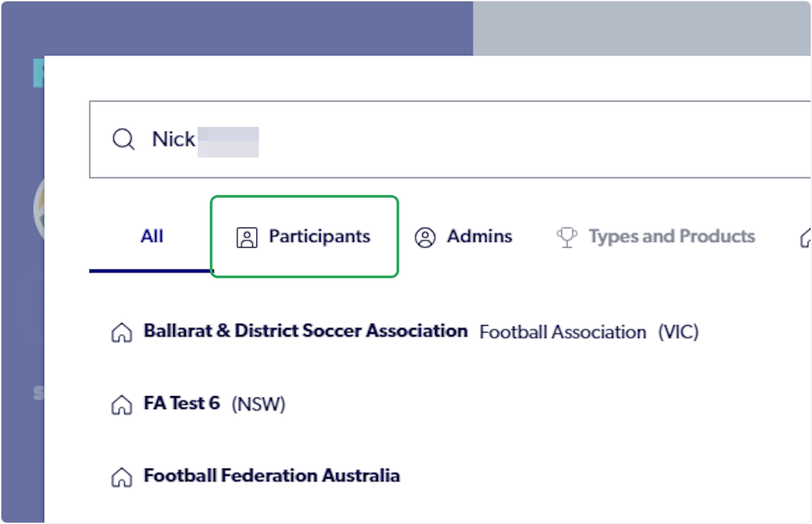Click the house icon beside FA Test 6
Image resolution: width=812 pixels, height=524 pixels.
[121, 405]
